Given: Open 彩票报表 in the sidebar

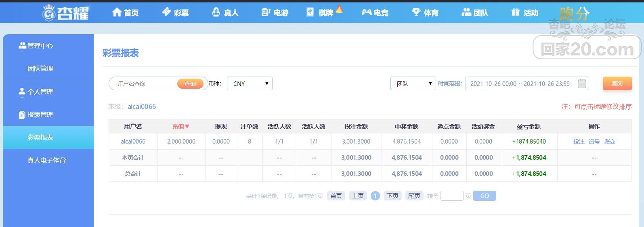Looking at the screenshot, I should click(x=40, y=137).
